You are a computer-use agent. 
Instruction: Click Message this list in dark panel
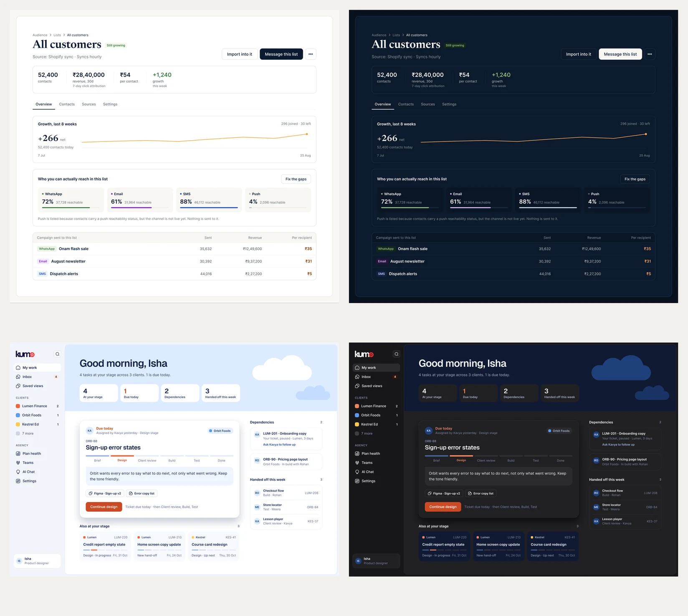click(x=620, y=54)
